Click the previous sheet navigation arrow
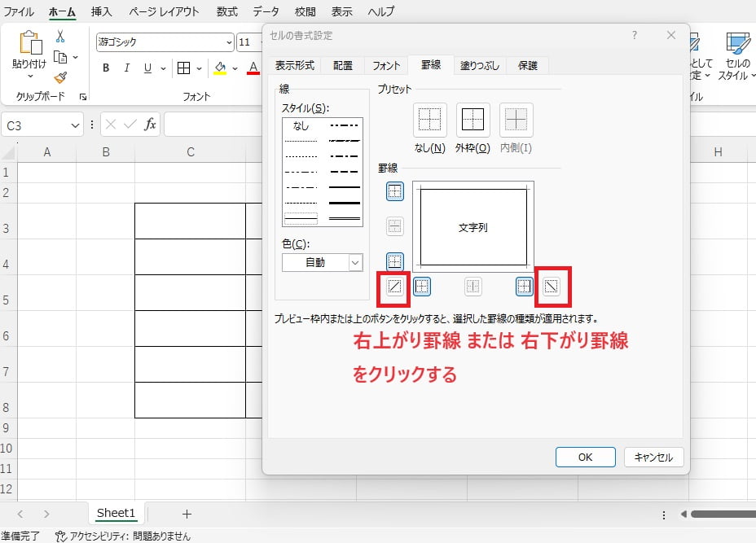This screenshot has width=756, height=543. 20,514
